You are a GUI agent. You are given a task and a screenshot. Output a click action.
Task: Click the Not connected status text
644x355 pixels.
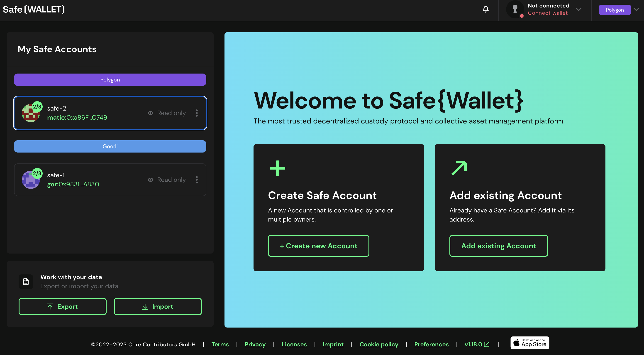pos(549,5)
